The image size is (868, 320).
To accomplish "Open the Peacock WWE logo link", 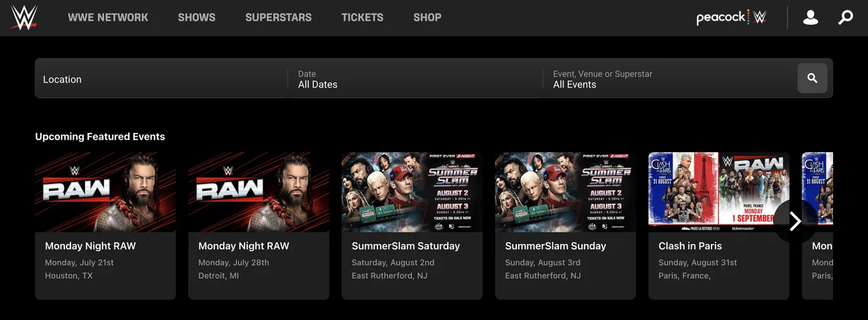I will pos(731,18).
